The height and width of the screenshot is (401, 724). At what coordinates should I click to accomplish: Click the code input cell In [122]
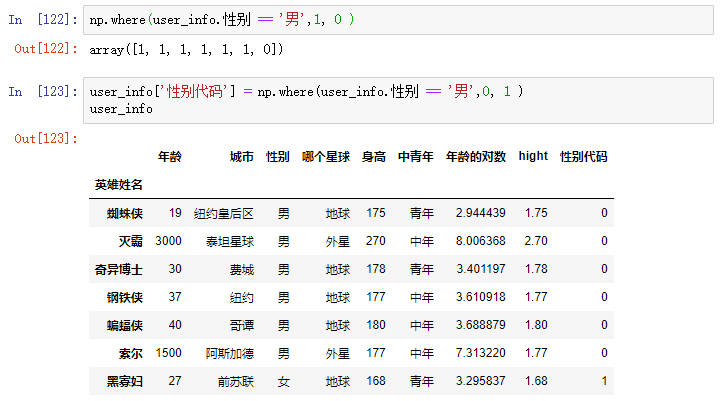(398, 20)
